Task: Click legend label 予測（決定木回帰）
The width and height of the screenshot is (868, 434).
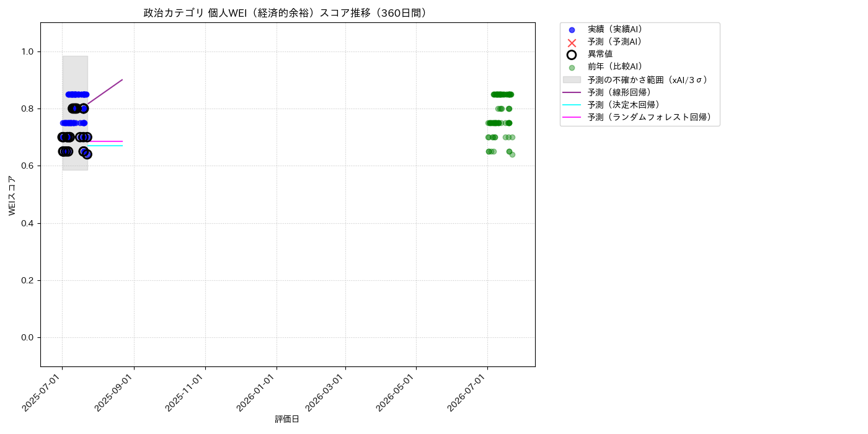Action: 626,104
